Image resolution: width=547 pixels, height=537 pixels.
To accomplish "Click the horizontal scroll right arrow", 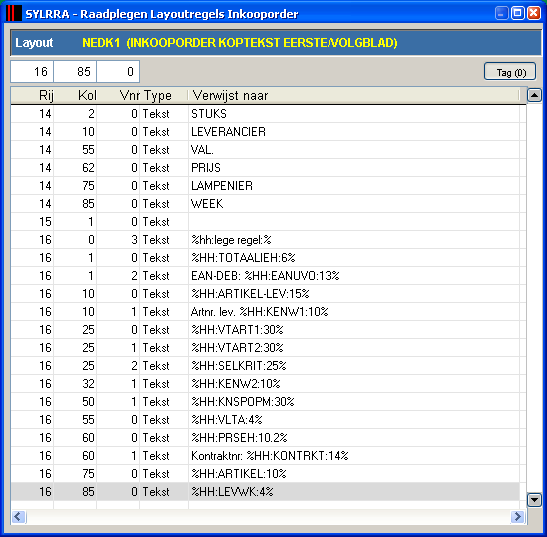I will click(x=518, y=516).
